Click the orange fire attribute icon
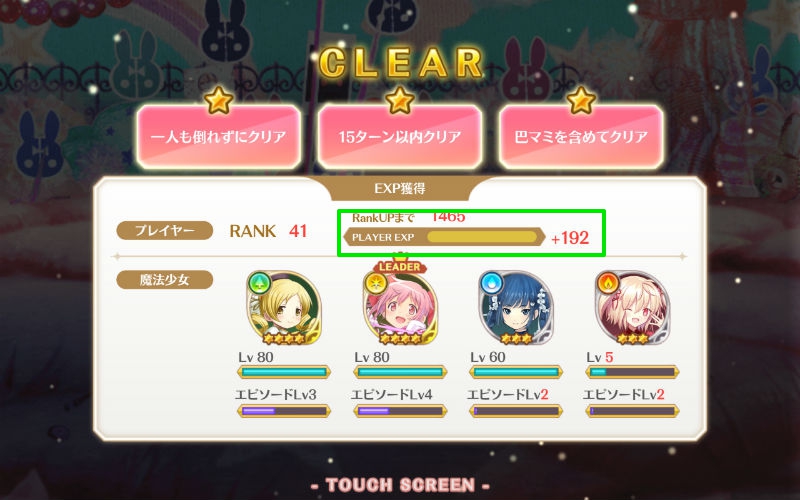Screen dimensions: 800x500 pos(608,283)
